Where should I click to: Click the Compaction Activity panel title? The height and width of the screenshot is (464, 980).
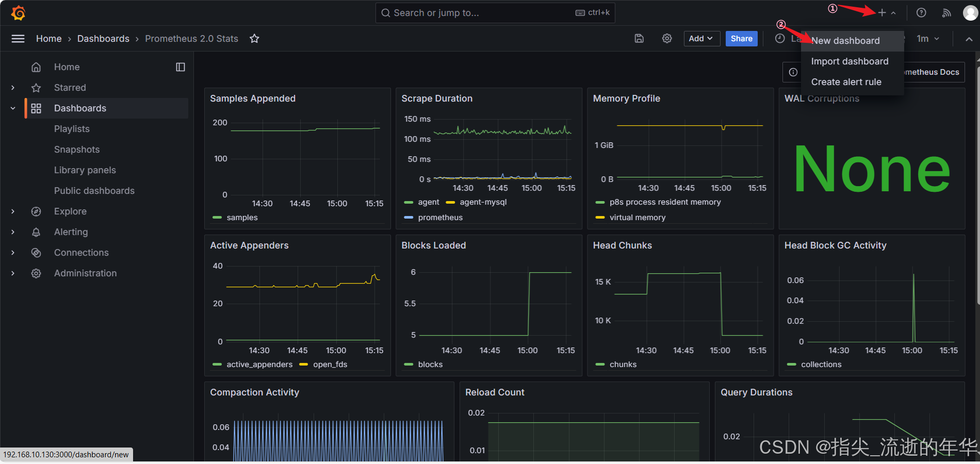(254, 392)
